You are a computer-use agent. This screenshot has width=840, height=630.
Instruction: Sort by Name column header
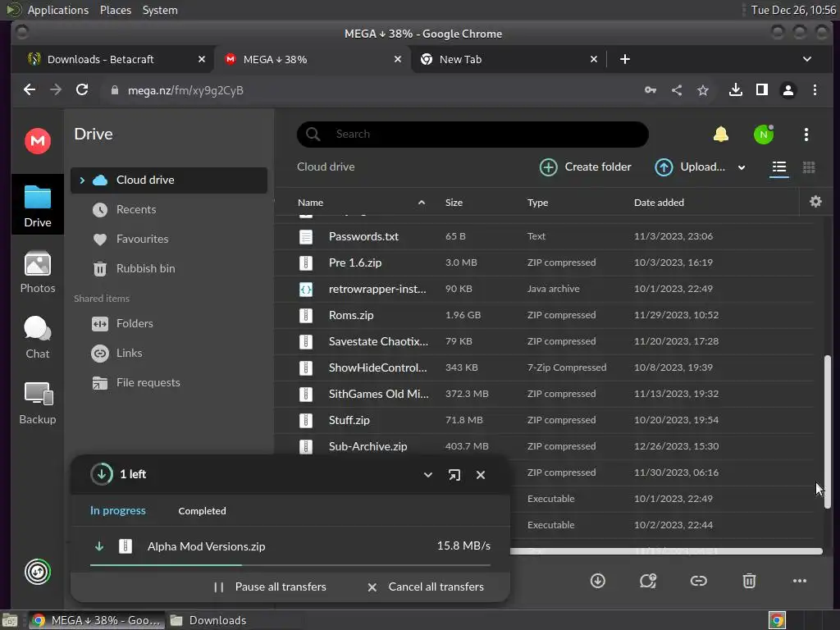(x=310, y=203)
